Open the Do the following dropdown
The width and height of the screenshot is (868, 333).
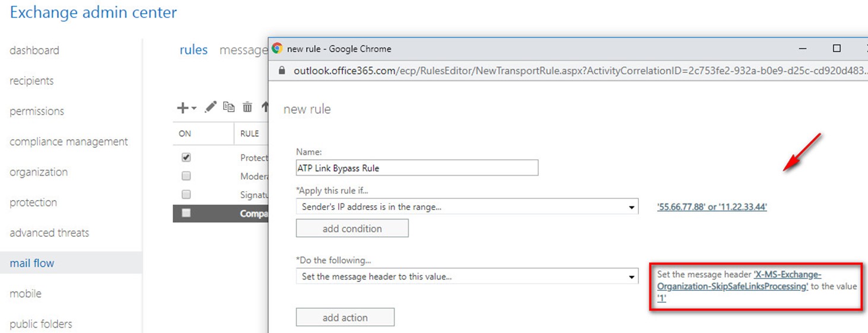(x=467, y=277)
